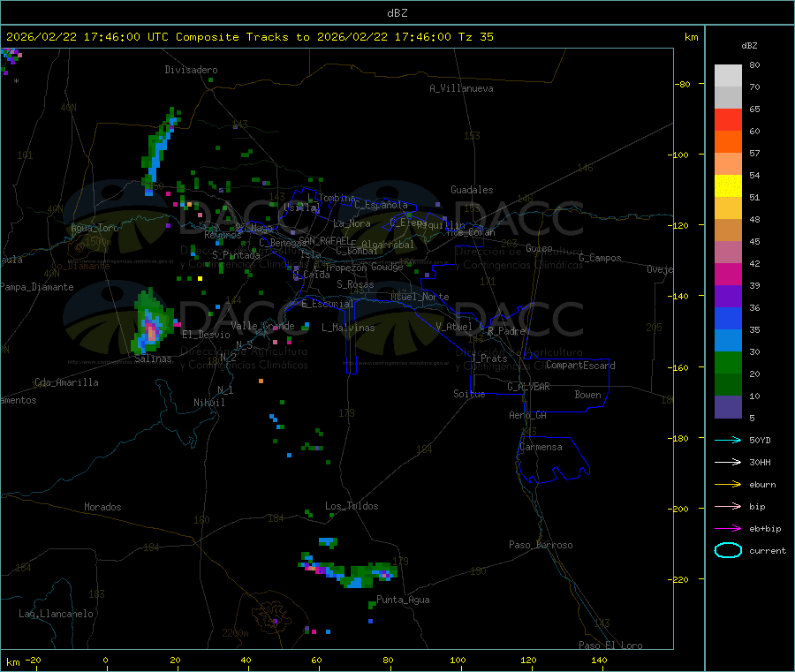Viewport: 795px width, 672px height.
Task: Pick the bright green swatch in the dBZ scale
Action: tap(728, 362)
